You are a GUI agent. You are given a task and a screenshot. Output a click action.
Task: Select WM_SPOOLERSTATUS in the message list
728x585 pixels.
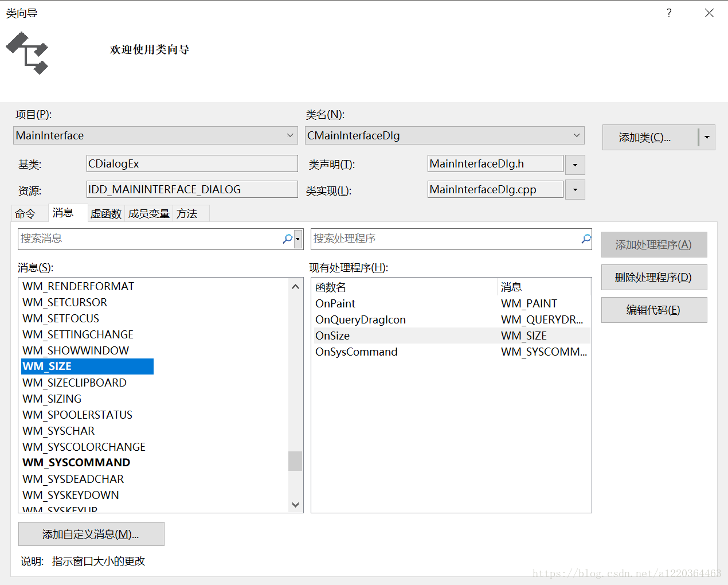[x=77, y=415]
